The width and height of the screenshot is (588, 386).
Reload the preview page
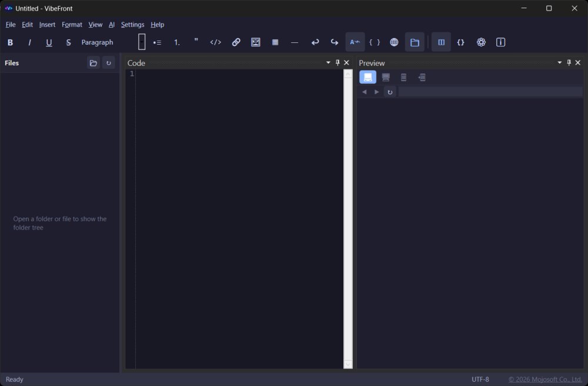pyautogui.click(x=390, y=92)
